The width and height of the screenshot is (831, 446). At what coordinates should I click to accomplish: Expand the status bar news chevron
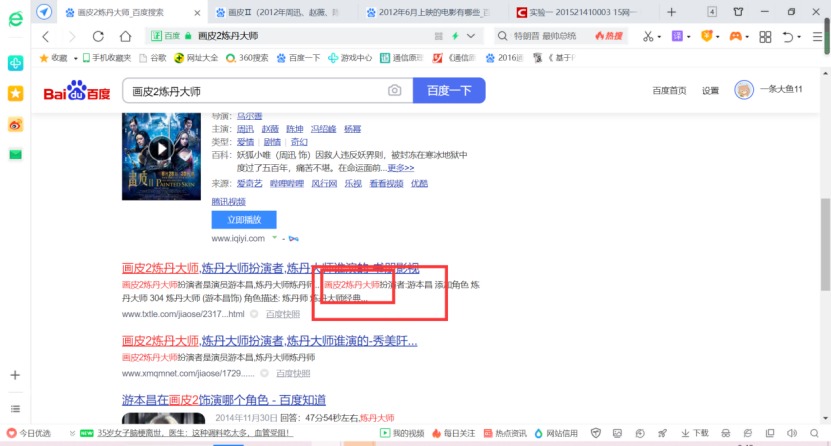point(72,433)
